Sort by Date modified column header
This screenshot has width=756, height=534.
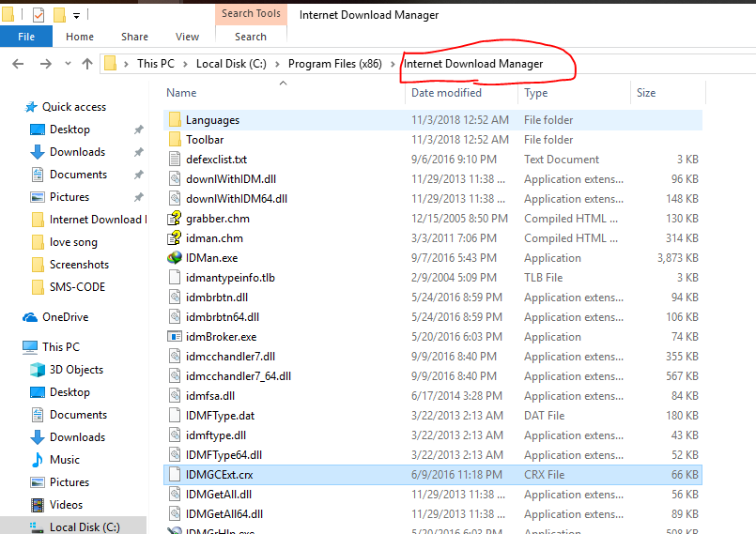[446, 93]
